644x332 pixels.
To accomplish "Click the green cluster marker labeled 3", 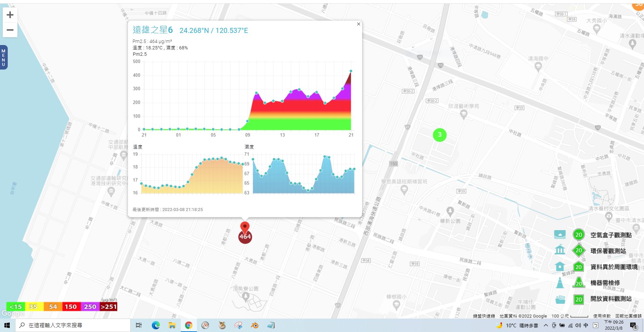I will pos(440,135).
